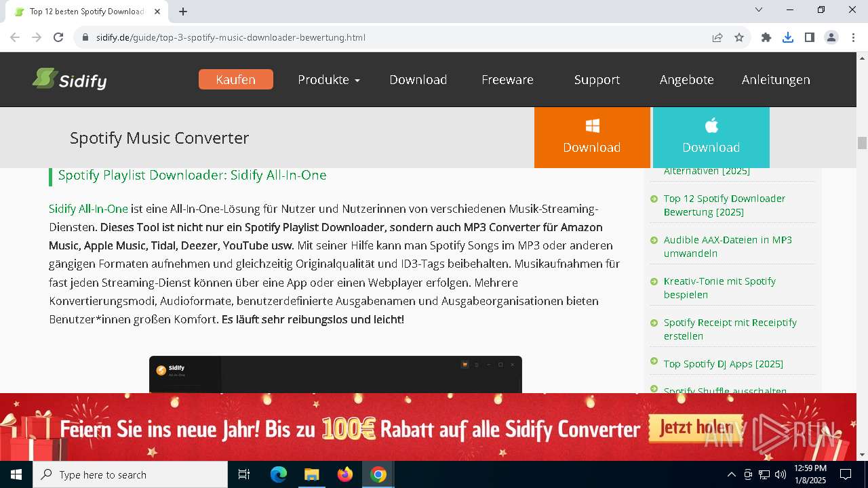The image size is (868, 488).
Task: Click the Kaufen button
Action: (236, 79)
